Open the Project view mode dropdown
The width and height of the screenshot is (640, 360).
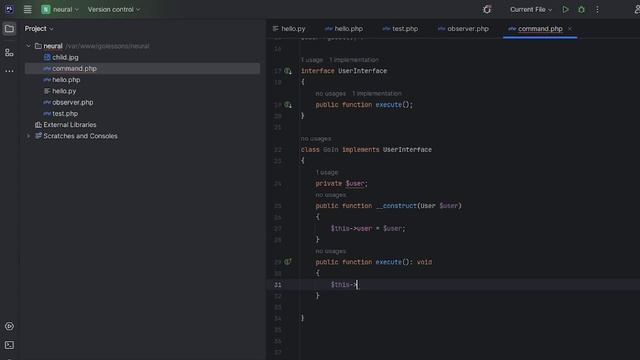click(x=39, y=29)
